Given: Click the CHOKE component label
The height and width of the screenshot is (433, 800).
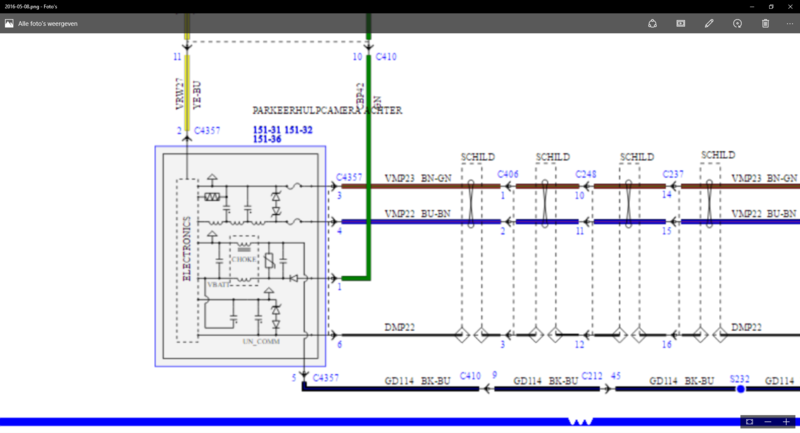Looking at the screenshot, I should click(x=243, y=259).
